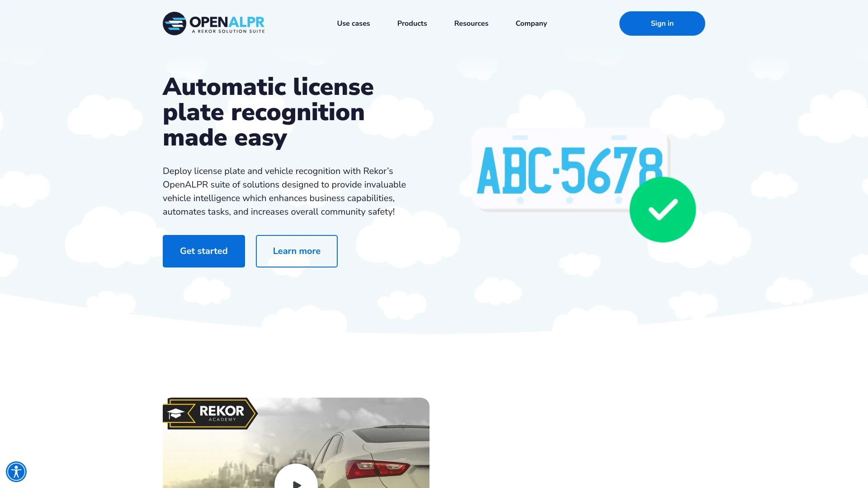Image resolution: width=868 pixels, height=488 pixels.
Task: Click the Get started button
Action: point(203,251)
